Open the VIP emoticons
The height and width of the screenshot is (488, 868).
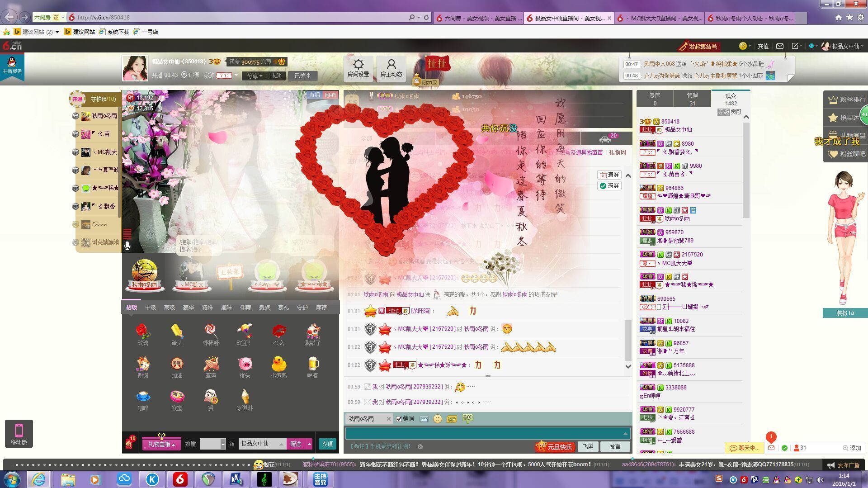[451, 419]
